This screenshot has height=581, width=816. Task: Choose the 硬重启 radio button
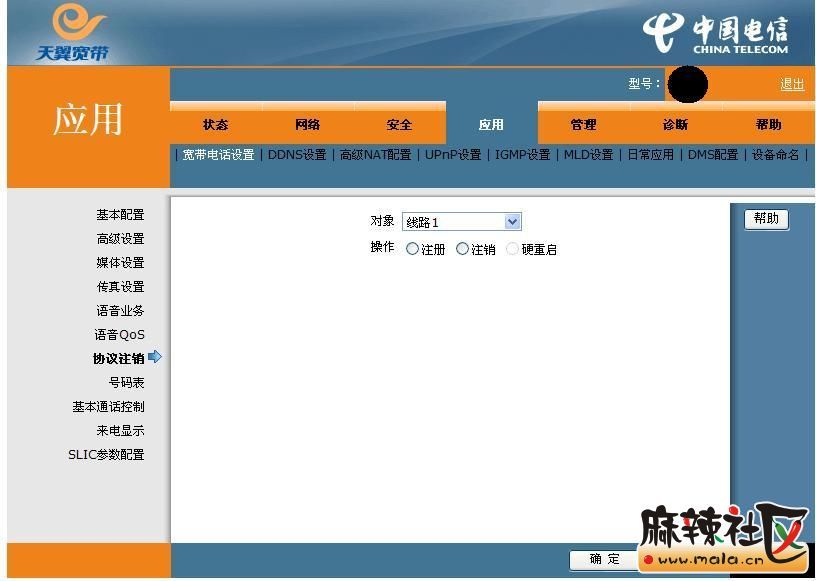(513, 249)
